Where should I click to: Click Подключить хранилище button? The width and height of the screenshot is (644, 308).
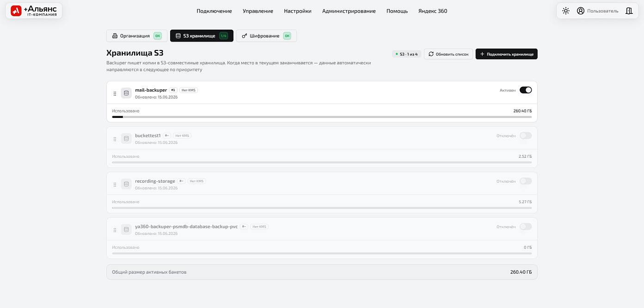tap(507, 54)
